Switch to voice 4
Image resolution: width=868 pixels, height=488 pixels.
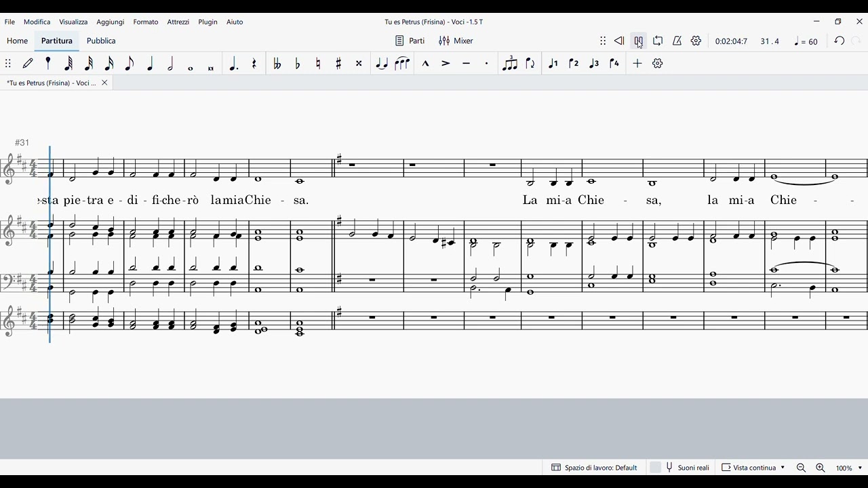pyautogui.click(x=614, y=64)
